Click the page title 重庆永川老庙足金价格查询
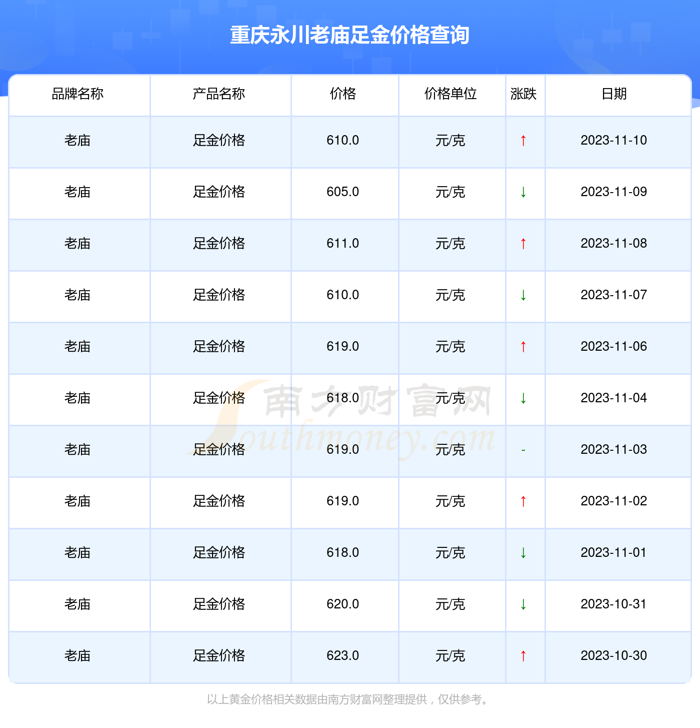Screen dimensions: 700x728 (349, 35)
